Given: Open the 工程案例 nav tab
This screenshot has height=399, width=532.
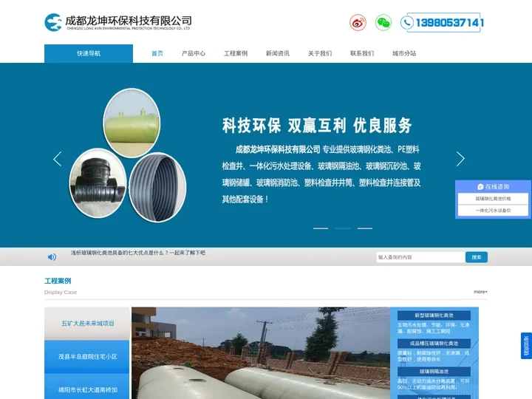Looking at the screenshot, I should (x=236, y=53).
